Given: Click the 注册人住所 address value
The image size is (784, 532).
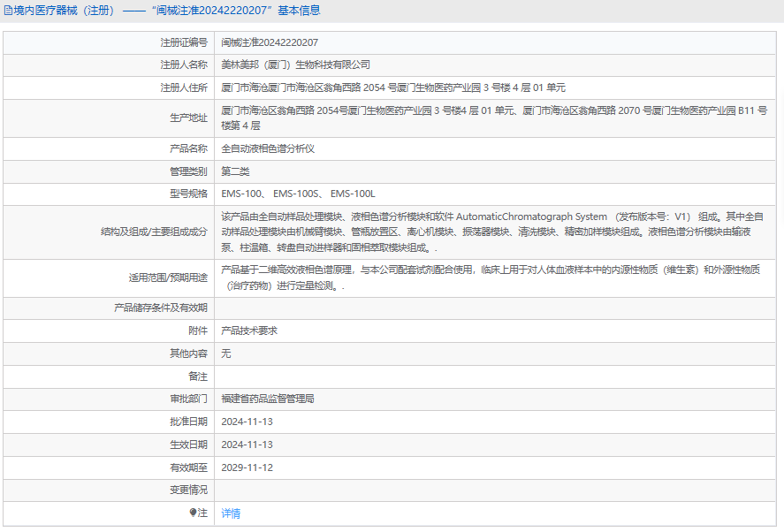Looking at the screenshot, I should click(393, 87).
